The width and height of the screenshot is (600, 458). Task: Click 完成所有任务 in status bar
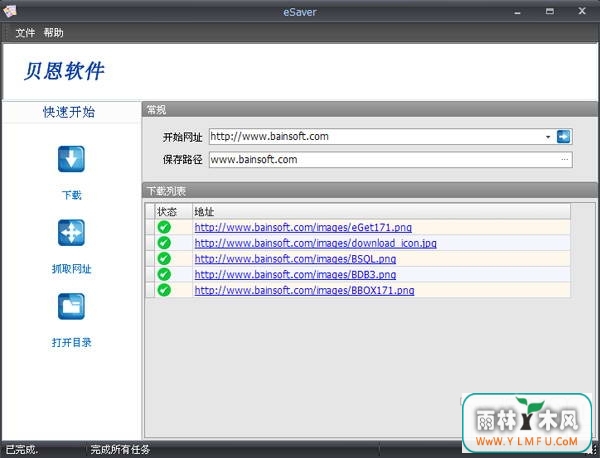(x=120, y=450)
